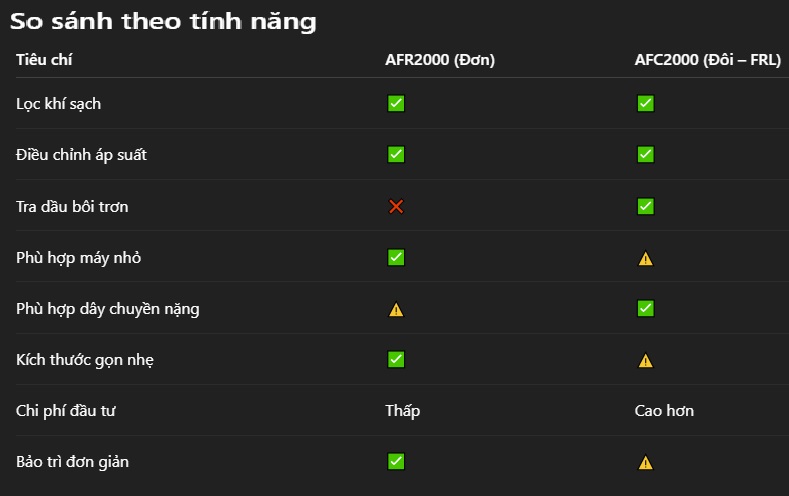Viewport: 789px width, 496px height.
Task: Click the AFC2000 (Đôi – FRL) column header
Action: tap(707, 60)
